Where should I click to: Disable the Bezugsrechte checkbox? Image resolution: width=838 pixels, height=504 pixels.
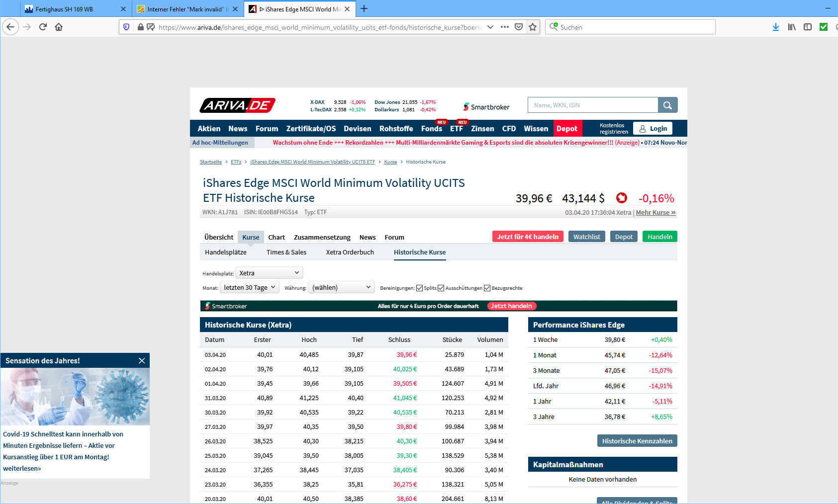487,288
